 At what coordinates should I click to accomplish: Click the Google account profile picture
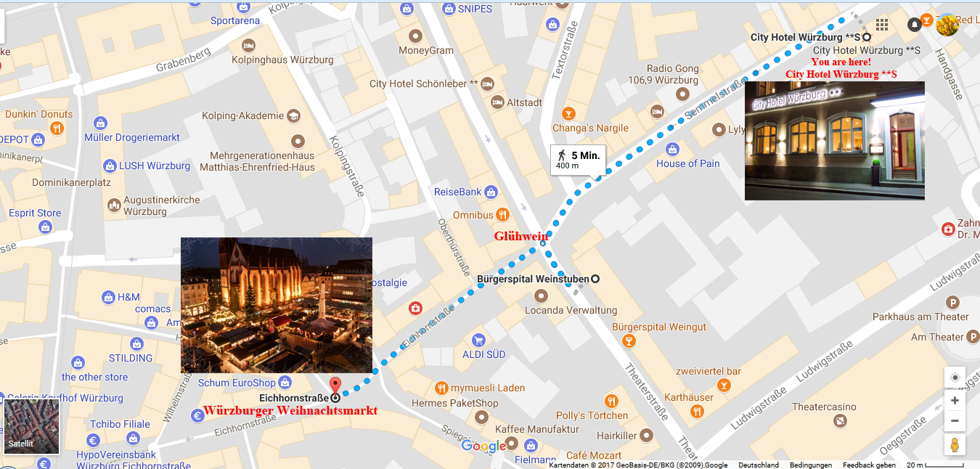[x=947, y=25]
